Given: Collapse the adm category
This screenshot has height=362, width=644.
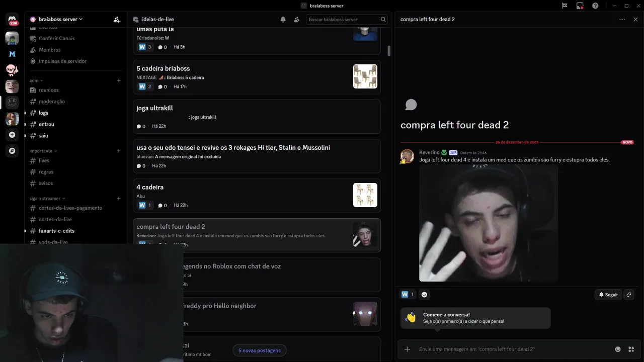Looking at the screenshot, I should (x=36, y=80).
